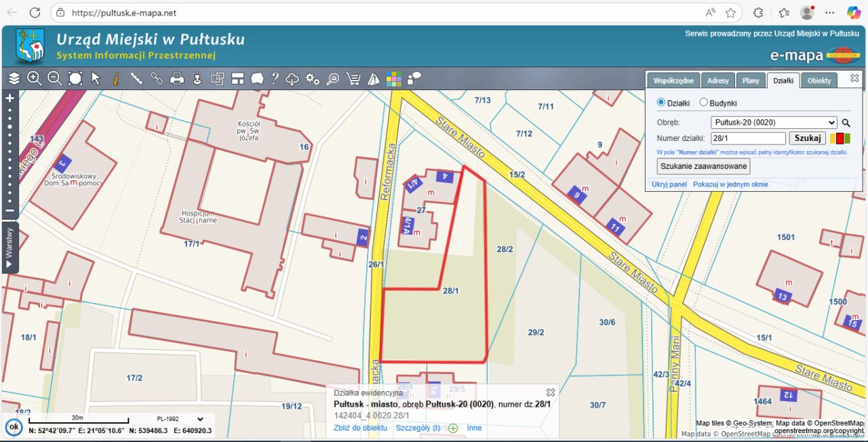Expand the Warstwy side panel
868x442 pixels.
tap(9, 247)
